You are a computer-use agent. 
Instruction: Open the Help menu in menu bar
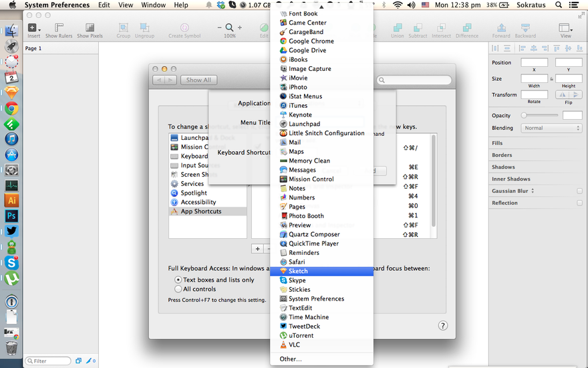pyautogui.click(x=181, y=5)
